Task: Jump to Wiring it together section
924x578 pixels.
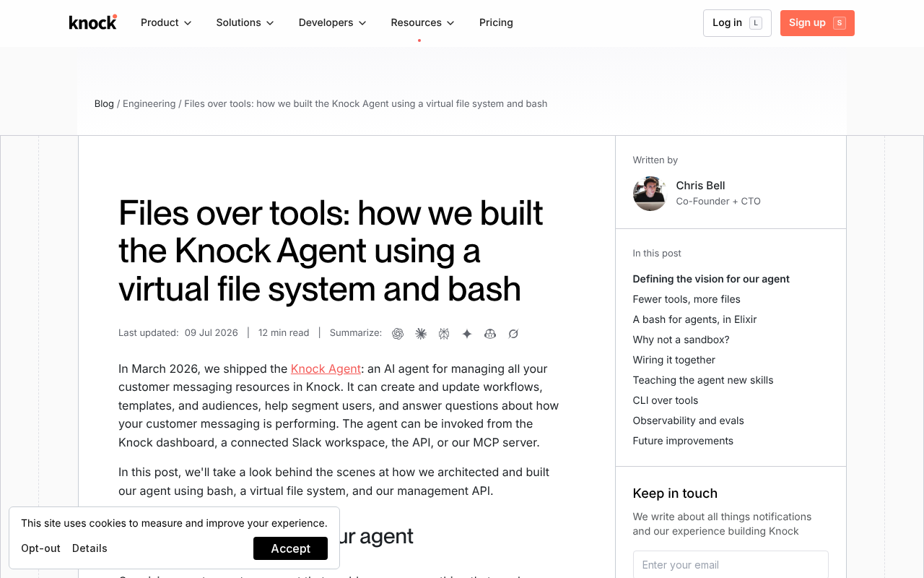Action: pyautogui.click(x=674, y=360)
